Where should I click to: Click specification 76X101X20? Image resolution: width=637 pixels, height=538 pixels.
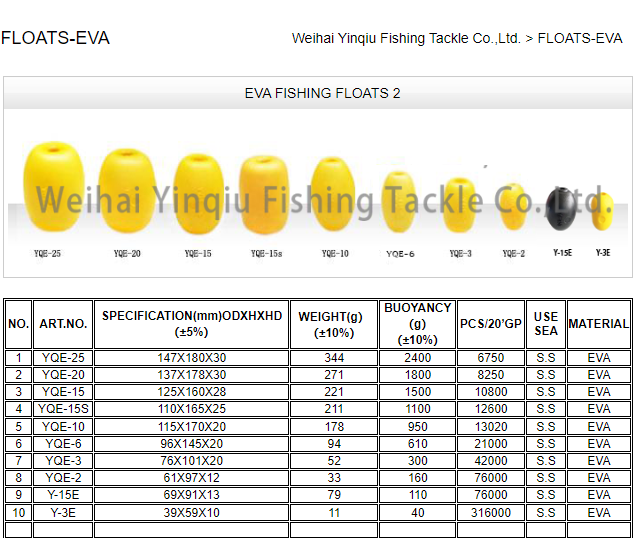[x=192, y=461]
